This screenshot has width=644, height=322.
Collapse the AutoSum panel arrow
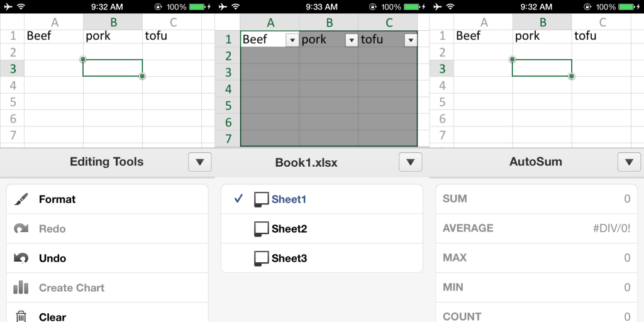pyautogui.click(x=629, y=162)
